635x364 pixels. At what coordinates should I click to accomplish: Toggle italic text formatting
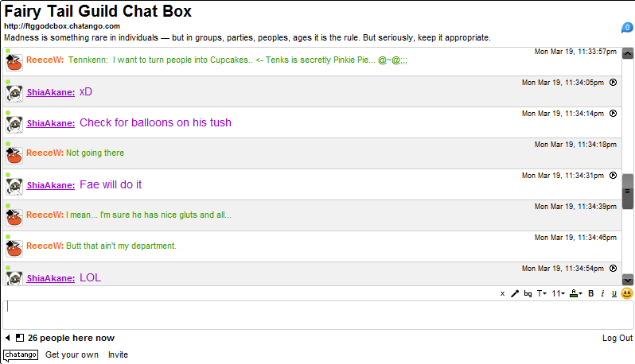point(602,294)
